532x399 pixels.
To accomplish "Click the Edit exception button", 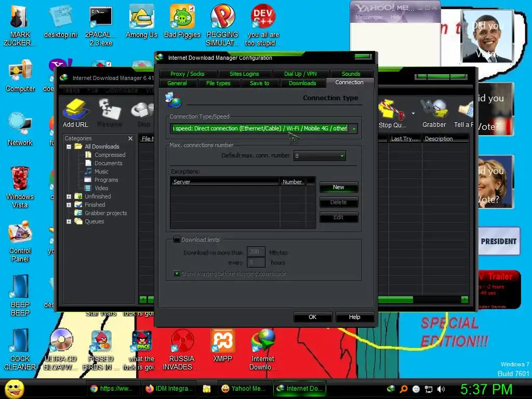I will (339, 217).
